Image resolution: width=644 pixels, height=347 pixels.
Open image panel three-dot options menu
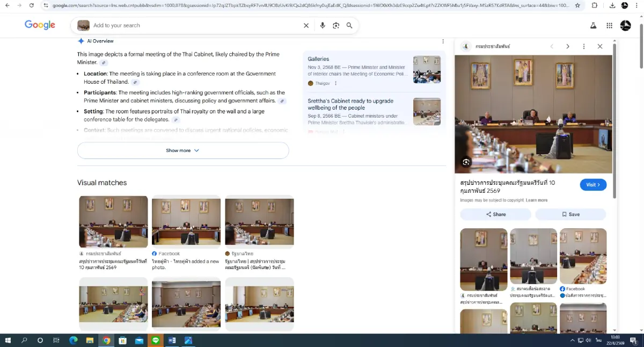point(584,46)
